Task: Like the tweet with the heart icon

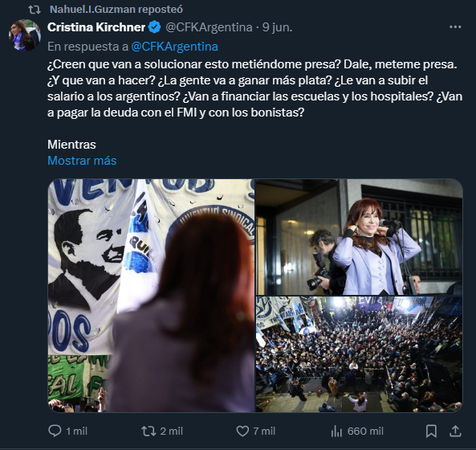Action: [x=242, y=431]
